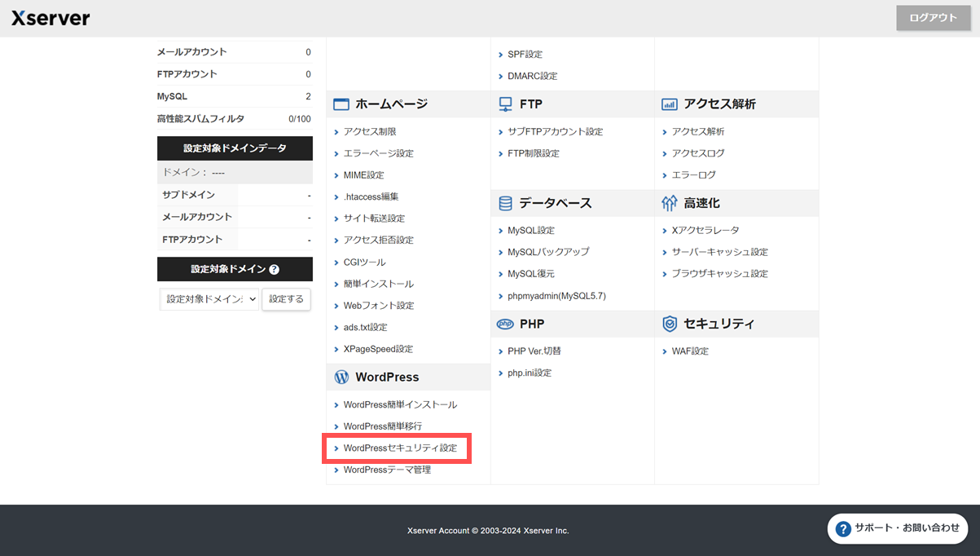The width and height of the screenshot is (980, 556).
Task: Open DMARC設定 link
Action: pos(533,77)
